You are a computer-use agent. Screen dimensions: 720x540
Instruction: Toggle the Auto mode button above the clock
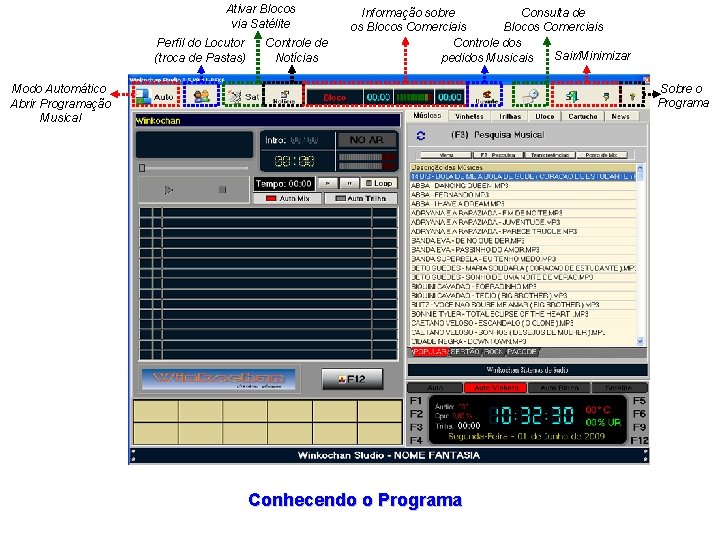pyautogui.click(x=435, y=388)
